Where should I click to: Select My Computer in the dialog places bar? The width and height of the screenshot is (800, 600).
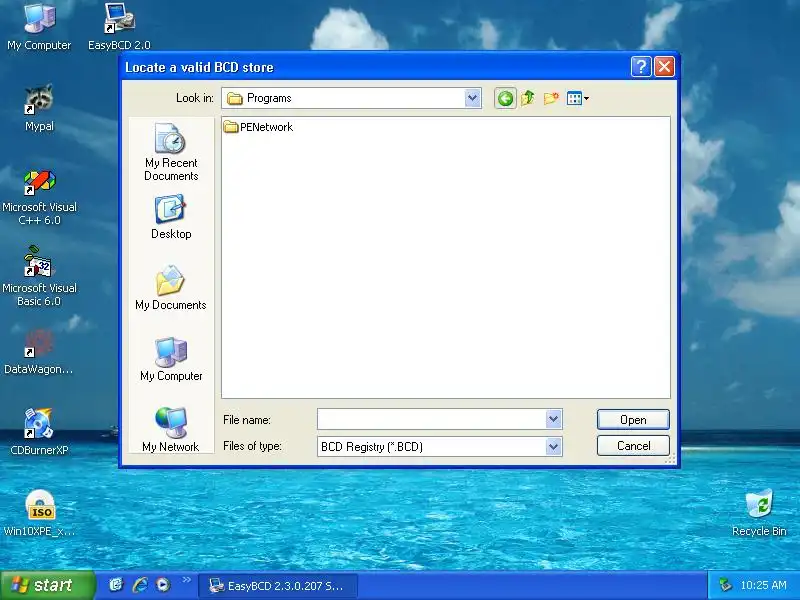pos(171,359)
